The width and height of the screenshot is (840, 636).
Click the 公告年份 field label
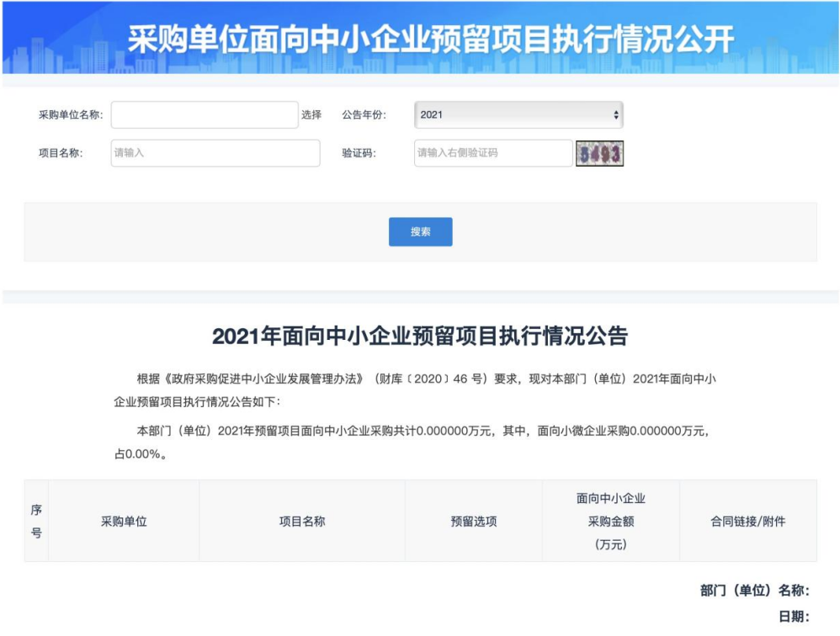pos(364,115)
